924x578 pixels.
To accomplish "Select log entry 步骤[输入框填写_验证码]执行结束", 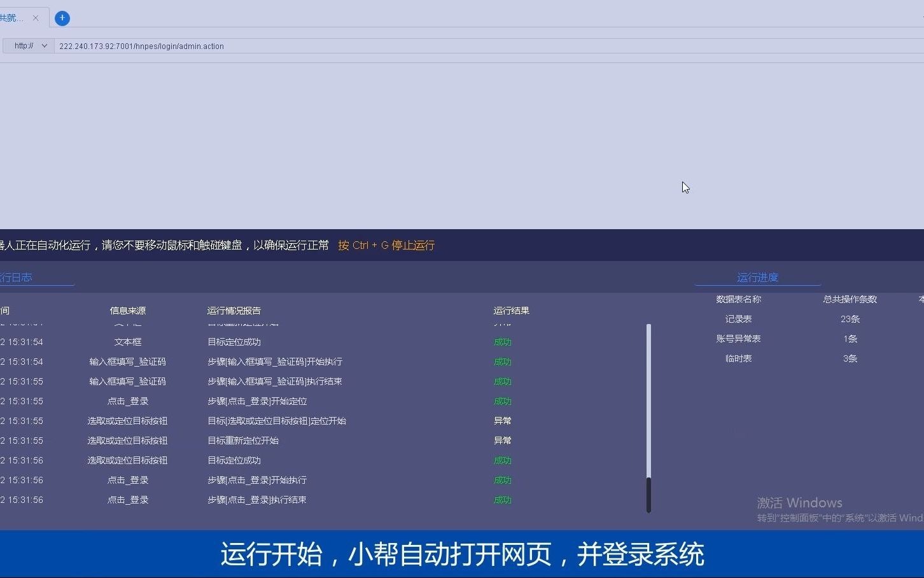I will (275, 381).
